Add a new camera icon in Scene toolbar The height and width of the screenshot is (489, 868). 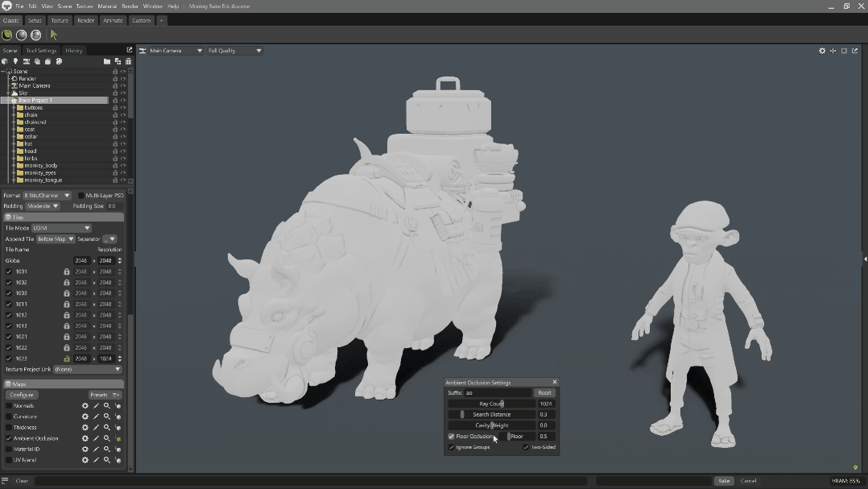(x=26, y=61)
